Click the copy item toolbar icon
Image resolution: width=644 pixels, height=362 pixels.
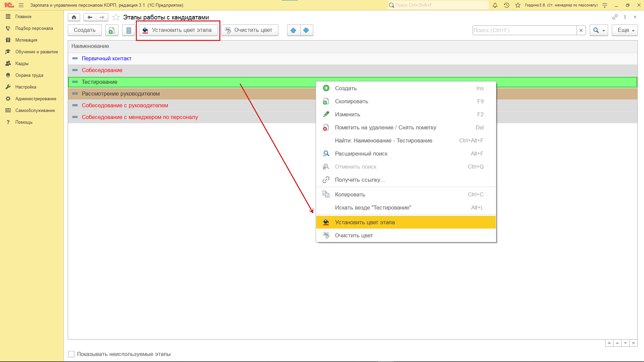coord(111,30)
